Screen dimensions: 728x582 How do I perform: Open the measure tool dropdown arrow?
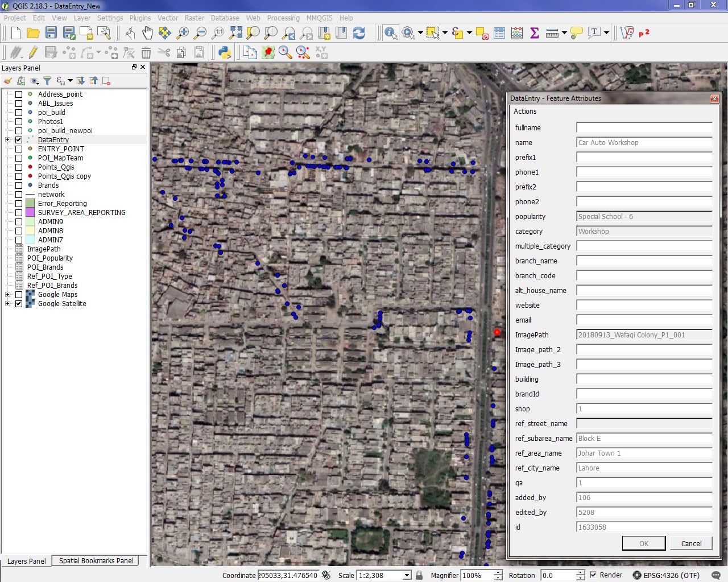[x=564, y=33]
